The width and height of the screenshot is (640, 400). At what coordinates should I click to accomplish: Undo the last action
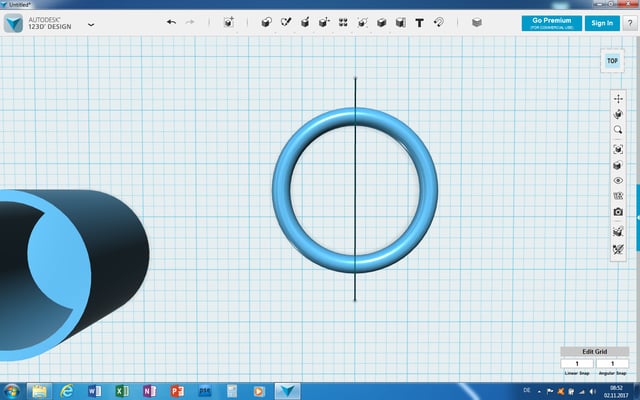171,22
